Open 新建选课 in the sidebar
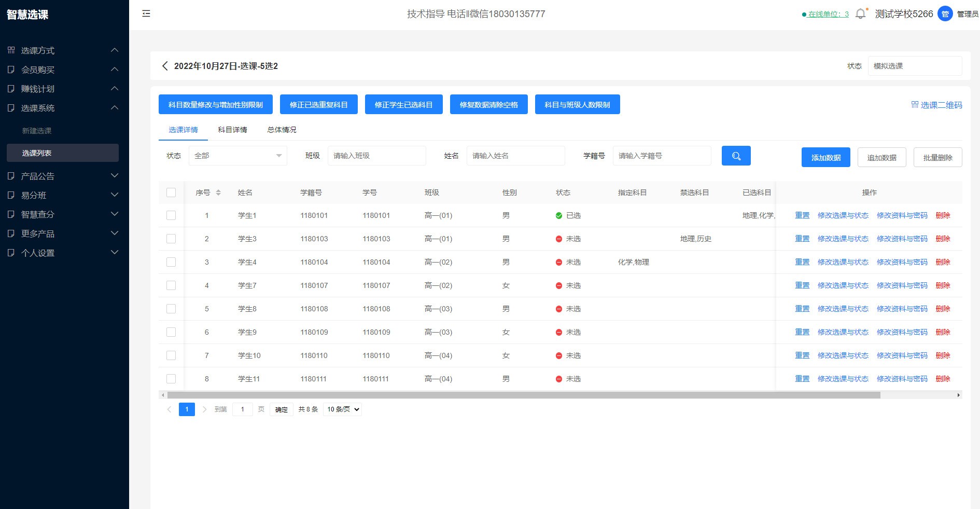This screenshot has width=980, height=509. (37, 131)
